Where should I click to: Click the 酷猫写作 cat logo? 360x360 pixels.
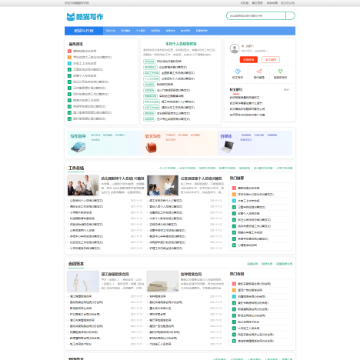(85, 17)
